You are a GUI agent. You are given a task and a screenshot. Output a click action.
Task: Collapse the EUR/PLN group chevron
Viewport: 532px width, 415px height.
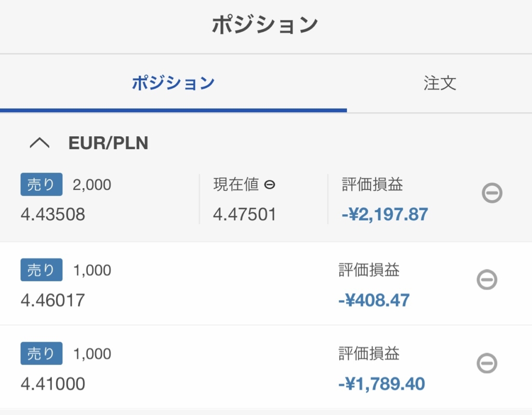click(39, 143)
